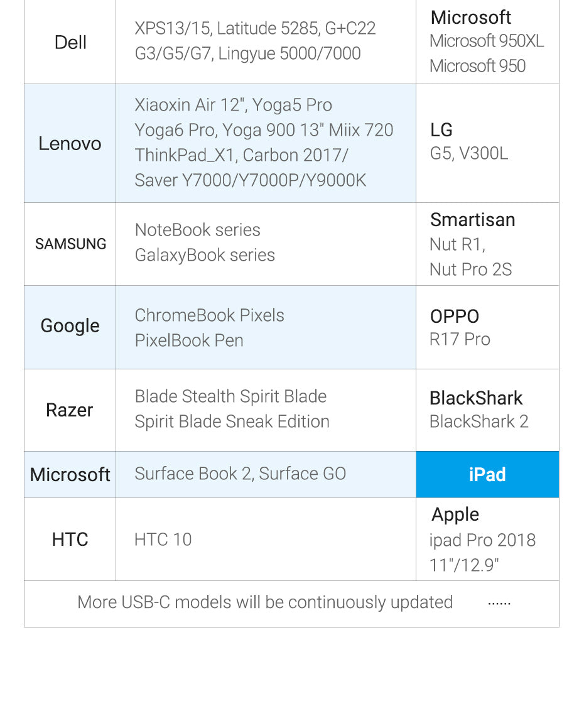The width and height of the screenshot is (584, 728).
Task: Click the ellipsis dots in footer row
Action: pos(499,603)
